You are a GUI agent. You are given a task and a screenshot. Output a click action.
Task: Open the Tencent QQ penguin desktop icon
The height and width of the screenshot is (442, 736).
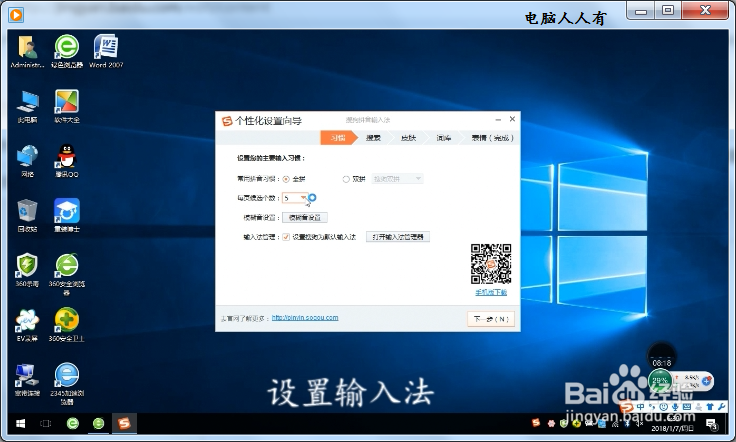click(x=67, y=161)
